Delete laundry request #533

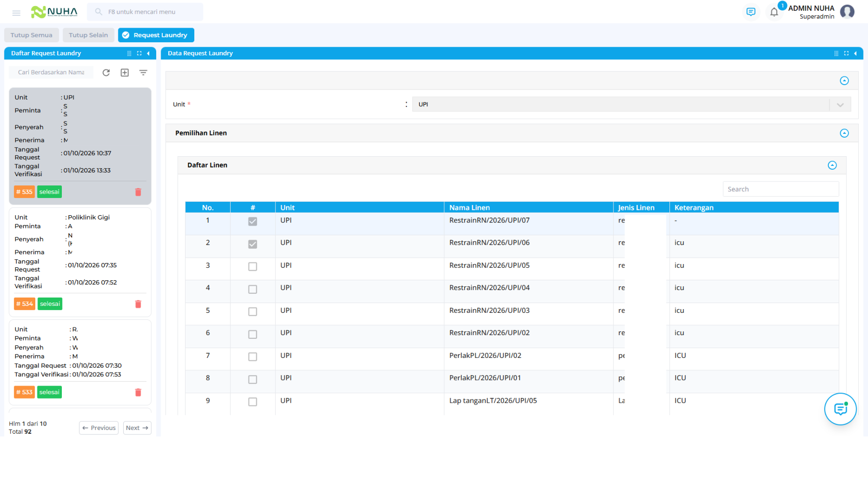pos(138,393)
